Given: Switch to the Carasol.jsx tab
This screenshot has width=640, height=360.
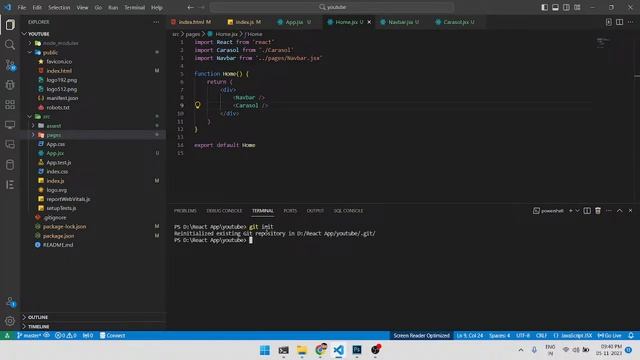Looking at the screenshot, I should tap(458, 22).
